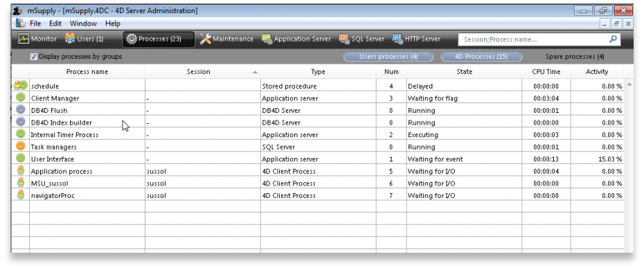Click the Task managers orange gear icon
Image resolution: width=644 pixels, height=270 pixels.
point(21,147)
